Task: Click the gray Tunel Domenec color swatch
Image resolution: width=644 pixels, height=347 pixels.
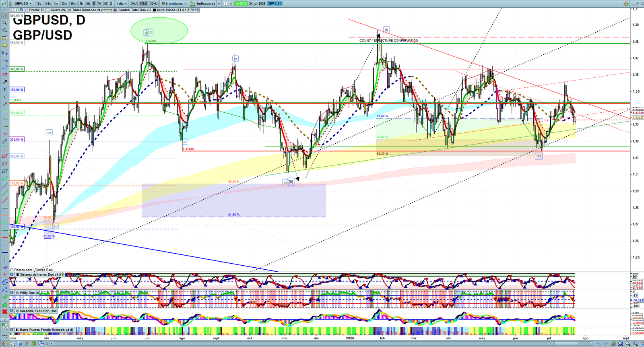Action: [x=70, y=10]
